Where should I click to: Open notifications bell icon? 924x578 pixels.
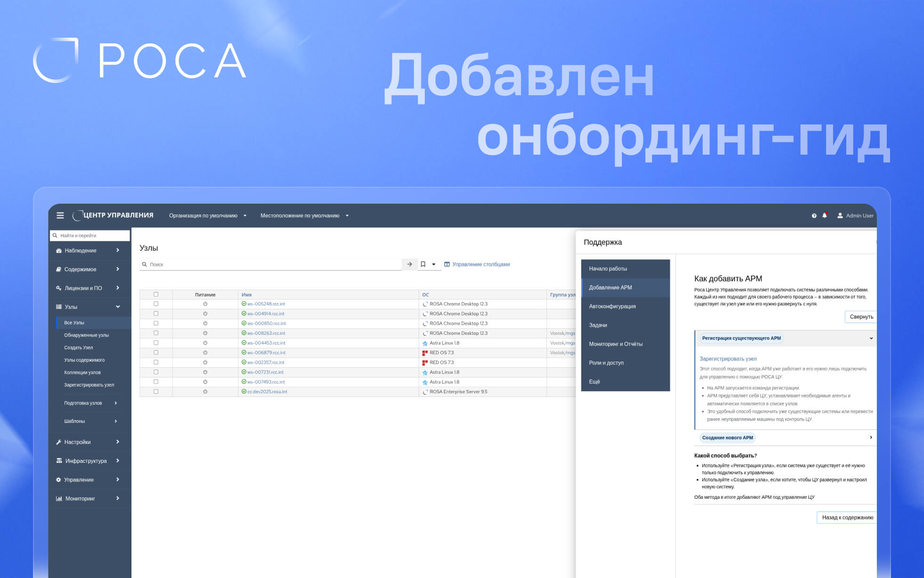pyautogui.click(x=825, y=215)
